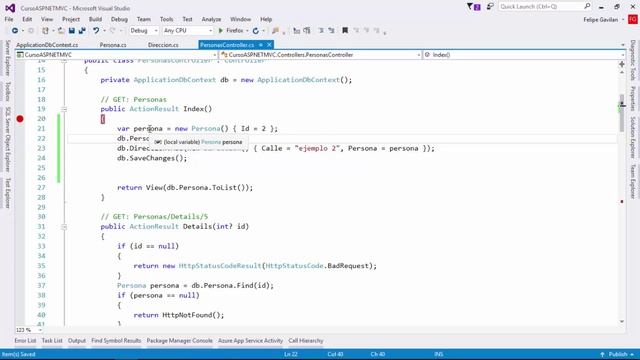
Task: Open the 123 % zoom level dropdown
Action: 29,330
